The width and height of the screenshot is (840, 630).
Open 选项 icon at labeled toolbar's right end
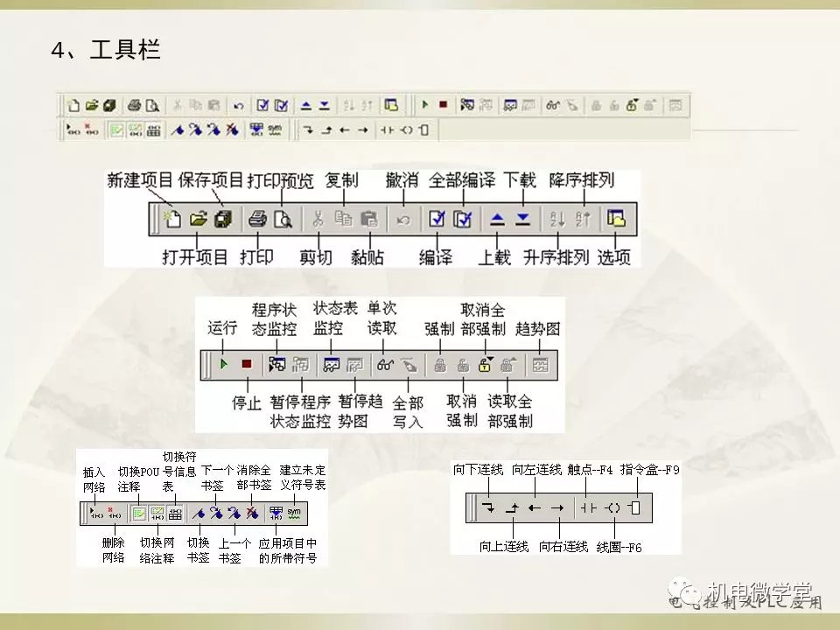[x=616, y=220]
